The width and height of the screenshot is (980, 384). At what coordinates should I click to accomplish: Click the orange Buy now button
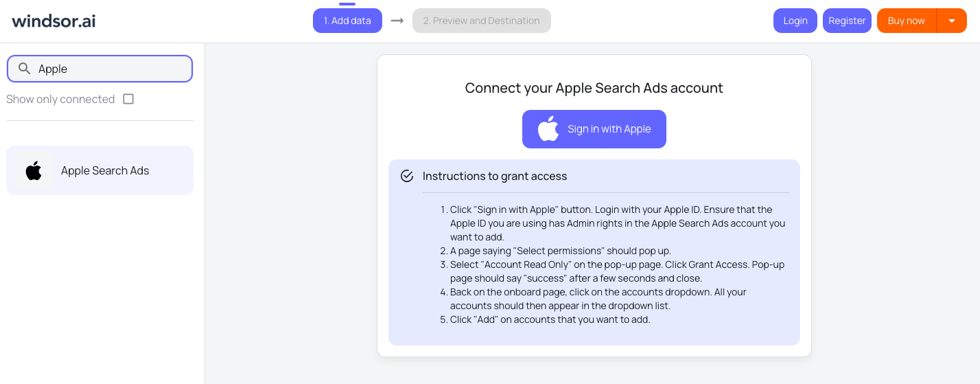(906, 21)
